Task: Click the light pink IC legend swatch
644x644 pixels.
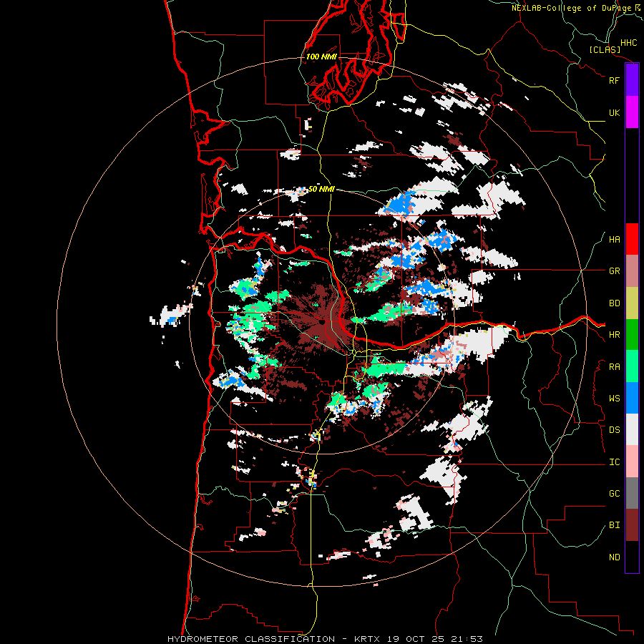Action: 632,462
